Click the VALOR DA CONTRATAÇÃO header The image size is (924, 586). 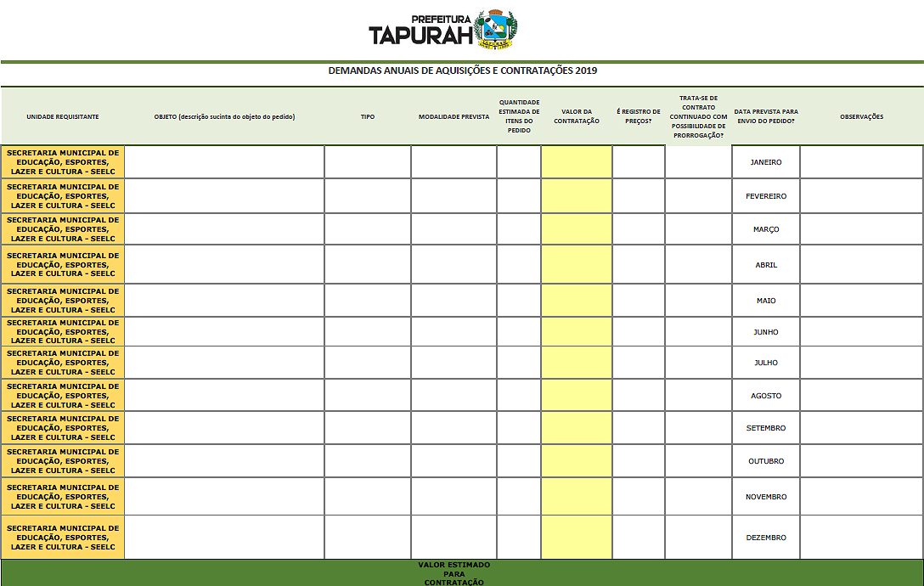[576, 116]
